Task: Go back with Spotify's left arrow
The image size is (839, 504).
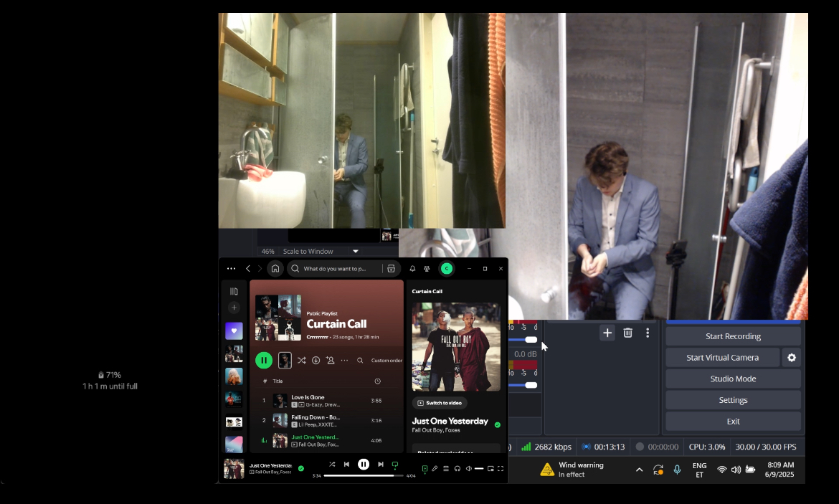Action: click(x=247, y=269)
